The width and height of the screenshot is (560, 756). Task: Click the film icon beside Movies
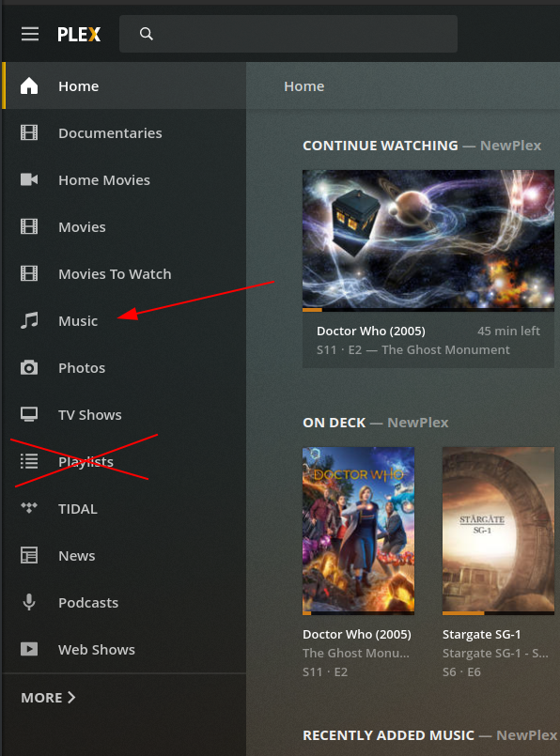point(29,226)
